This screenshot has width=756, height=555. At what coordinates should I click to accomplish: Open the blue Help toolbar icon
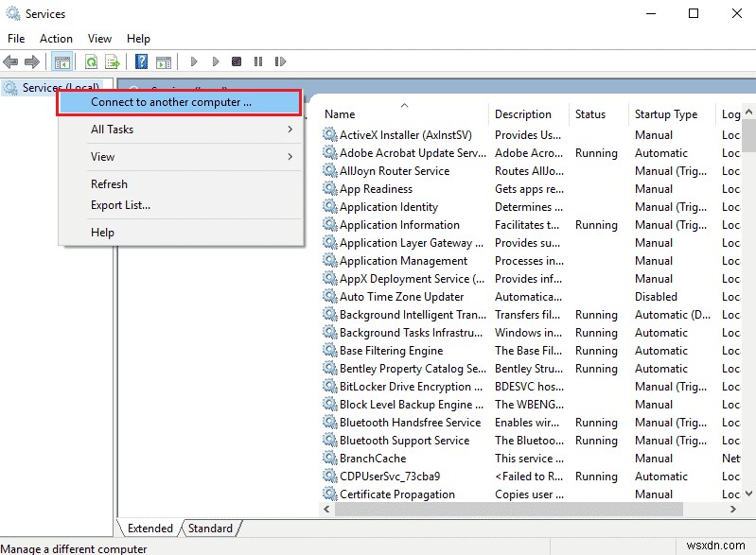(141, 62)
